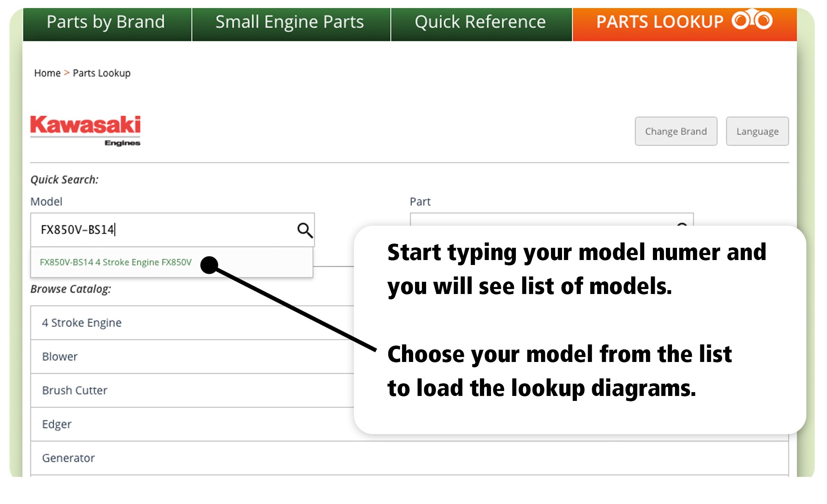This screenshot has width=827, height=504.
Task: Open the Brush Cutter catalog row
Action: point(193,390)
